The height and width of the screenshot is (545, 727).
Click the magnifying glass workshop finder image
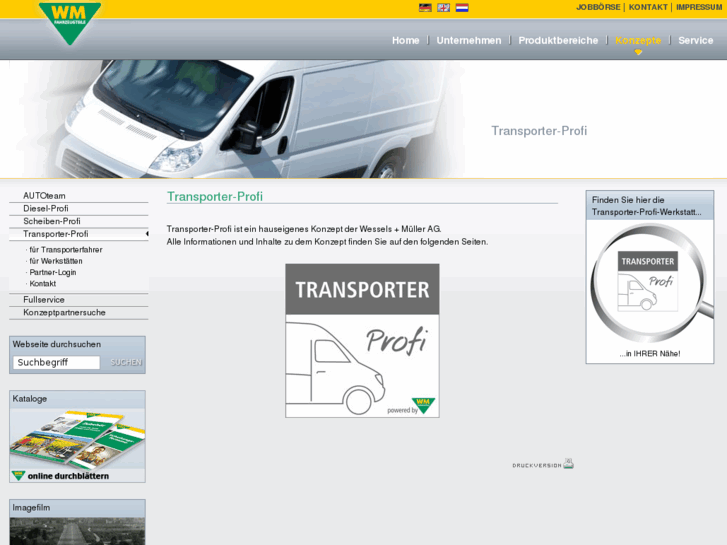pos(650,284)
